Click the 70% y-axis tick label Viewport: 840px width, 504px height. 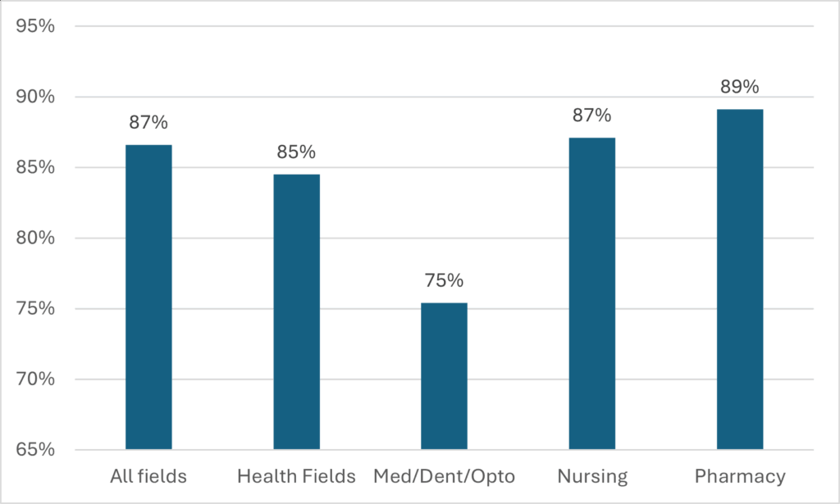coord(35,379)
